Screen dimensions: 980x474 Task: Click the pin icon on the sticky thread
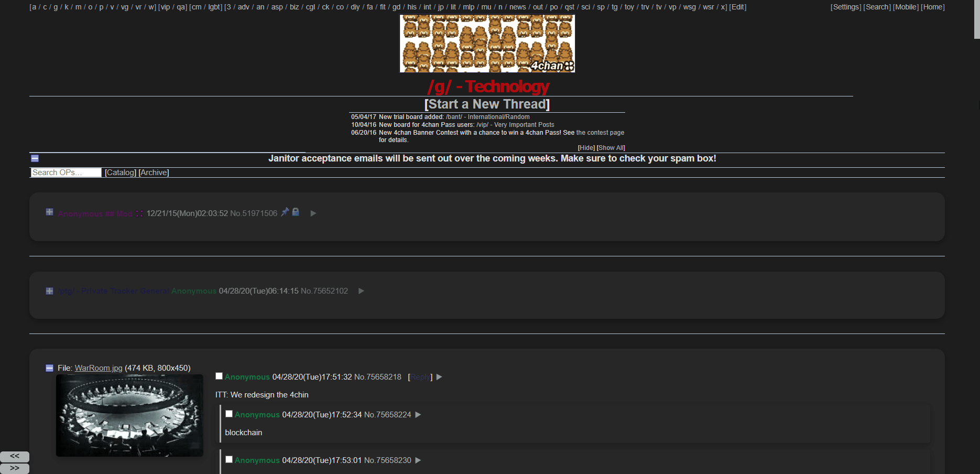[285, 212]
